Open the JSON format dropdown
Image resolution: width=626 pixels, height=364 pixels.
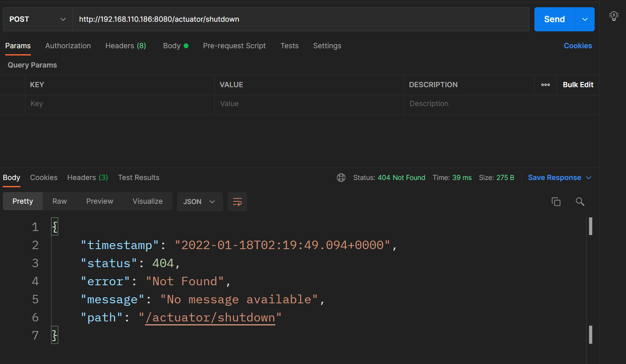click(200, 202)
